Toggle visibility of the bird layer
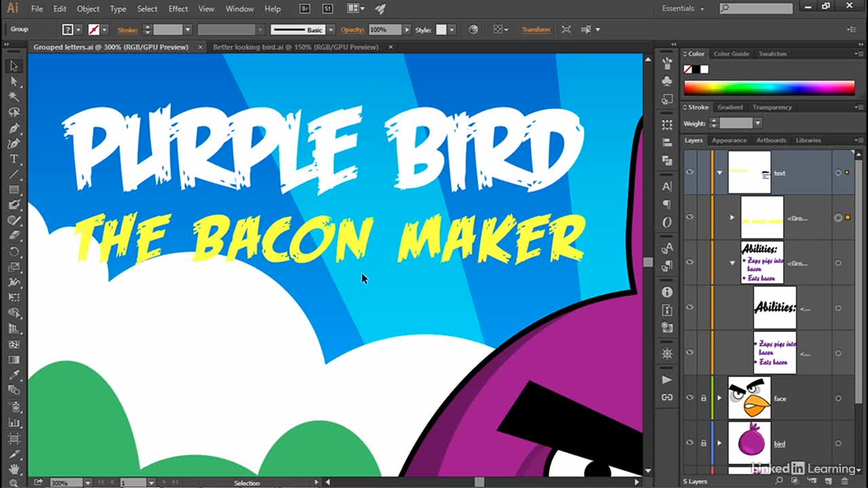The width and height of the screenshot is (868, 488). [690, 443]
